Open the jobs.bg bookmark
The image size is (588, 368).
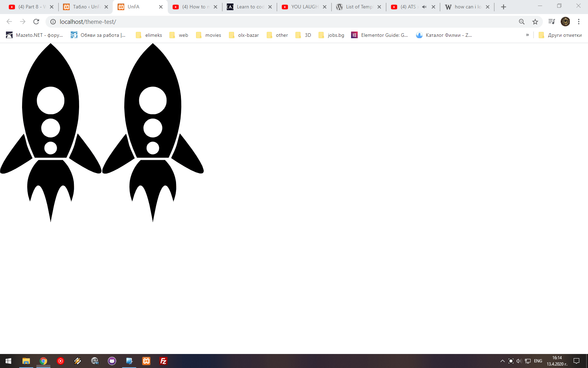coord(331,35)
